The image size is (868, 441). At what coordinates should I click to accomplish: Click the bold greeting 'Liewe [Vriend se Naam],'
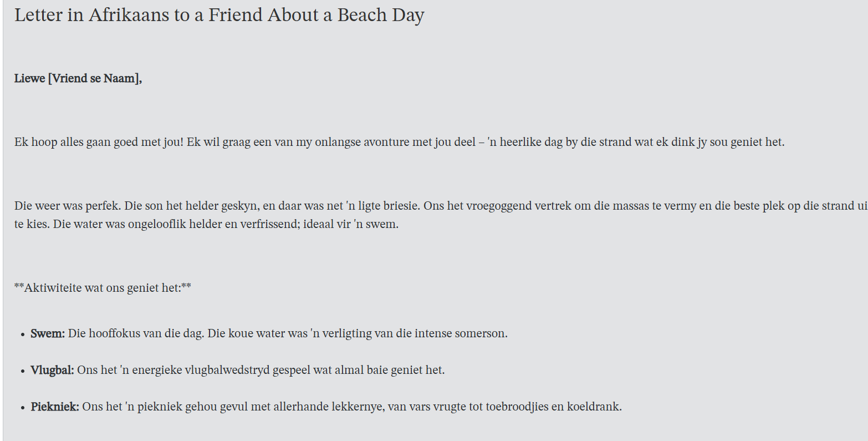pyautogui.click(x=78, y=78)
